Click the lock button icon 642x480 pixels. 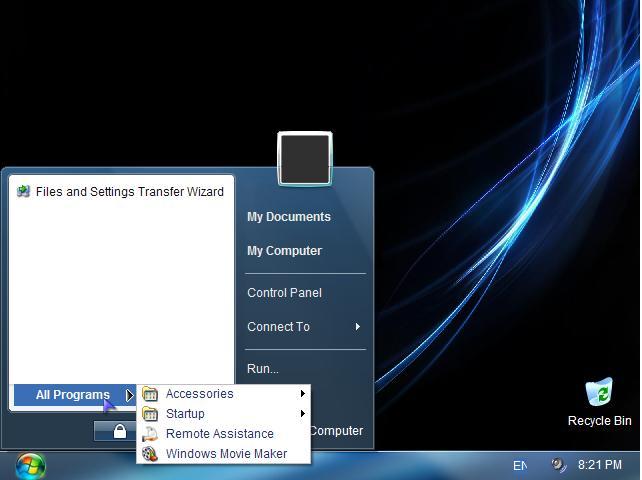click(x=120, y=431)
